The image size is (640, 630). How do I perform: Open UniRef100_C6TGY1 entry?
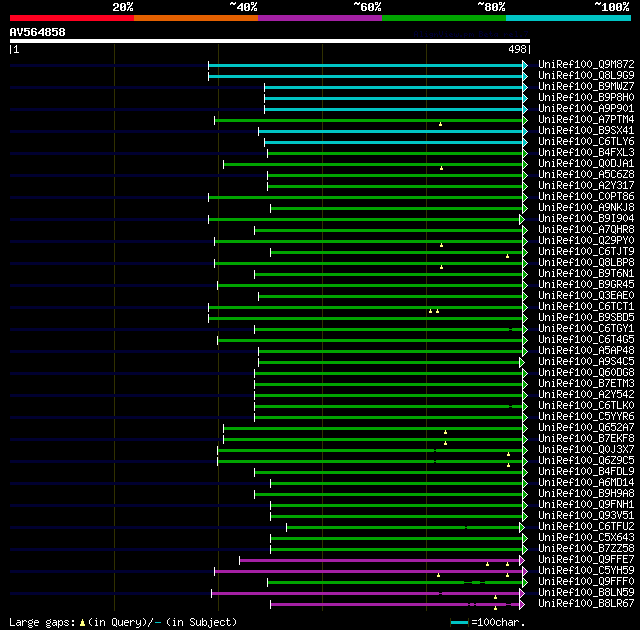586,329
